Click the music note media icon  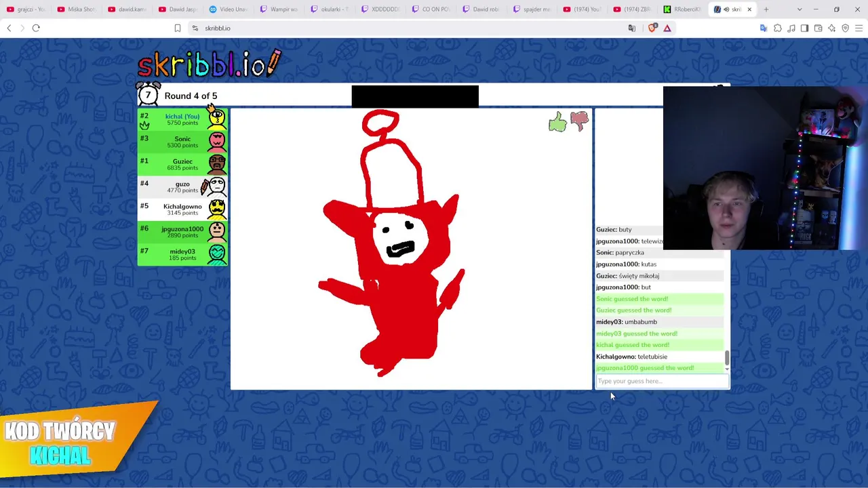click(791, 28)
